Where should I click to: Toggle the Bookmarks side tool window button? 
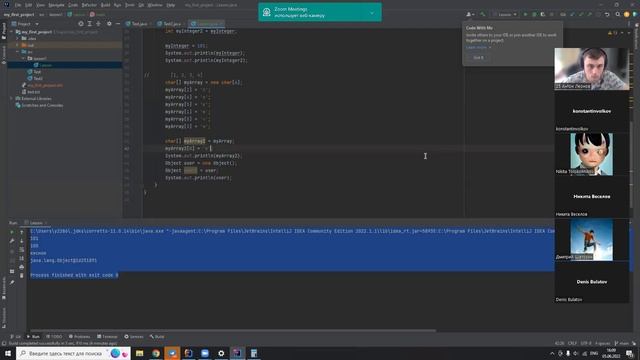coord(4,288)
